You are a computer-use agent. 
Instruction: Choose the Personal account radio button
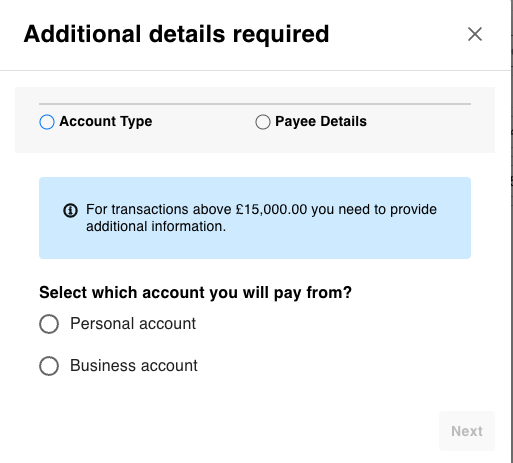click(49, 324)
